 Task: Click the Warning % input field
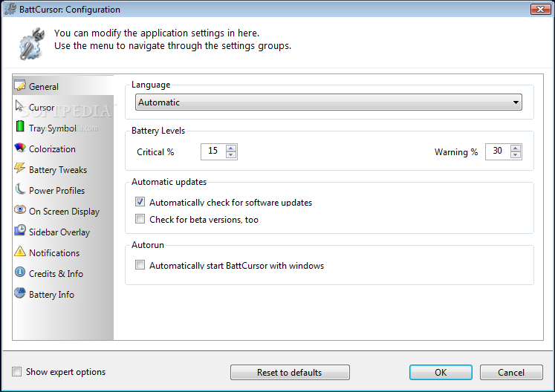pyautogui.click(x=498, y=151)
